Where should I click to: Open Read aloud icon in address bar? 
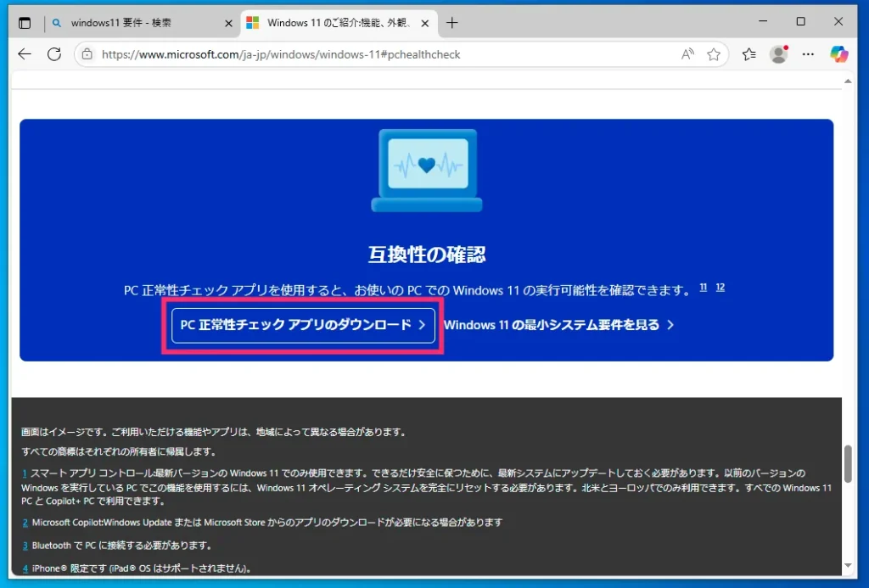pyautogui.click(x=687, y=54)
